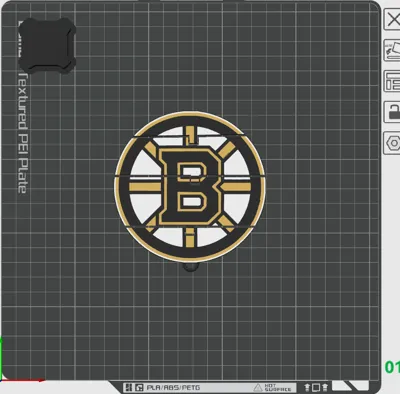400x394 pixels.
Task: Select the Bruins logo model
Action: 189,187
